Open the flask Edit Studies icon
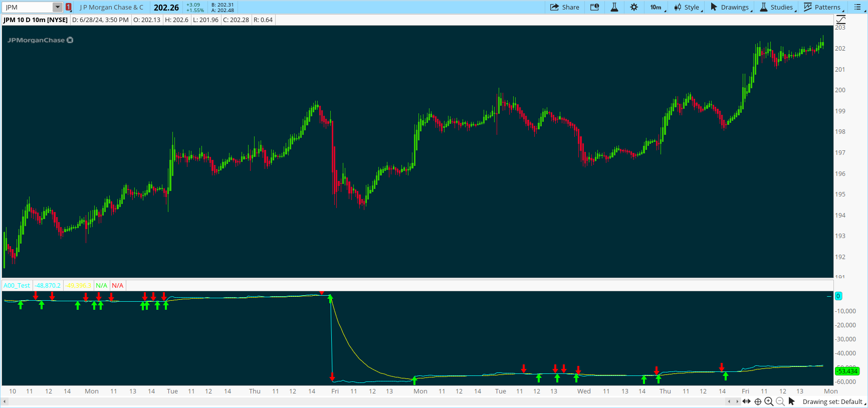868x408 pixels. pos(614,7)
